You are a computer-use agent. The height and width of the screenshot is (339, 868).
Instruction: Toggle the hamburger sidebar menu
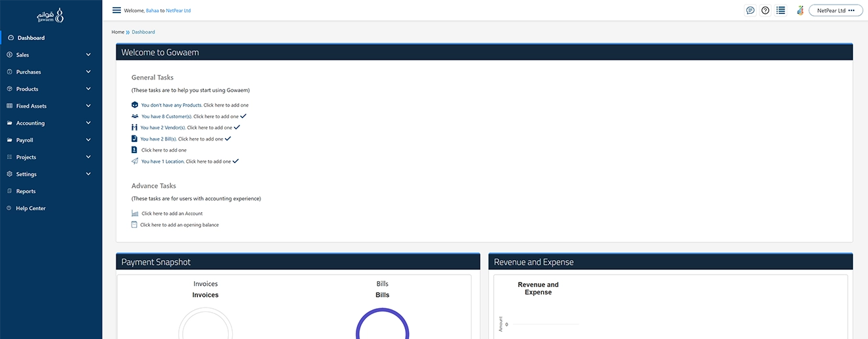116,11
